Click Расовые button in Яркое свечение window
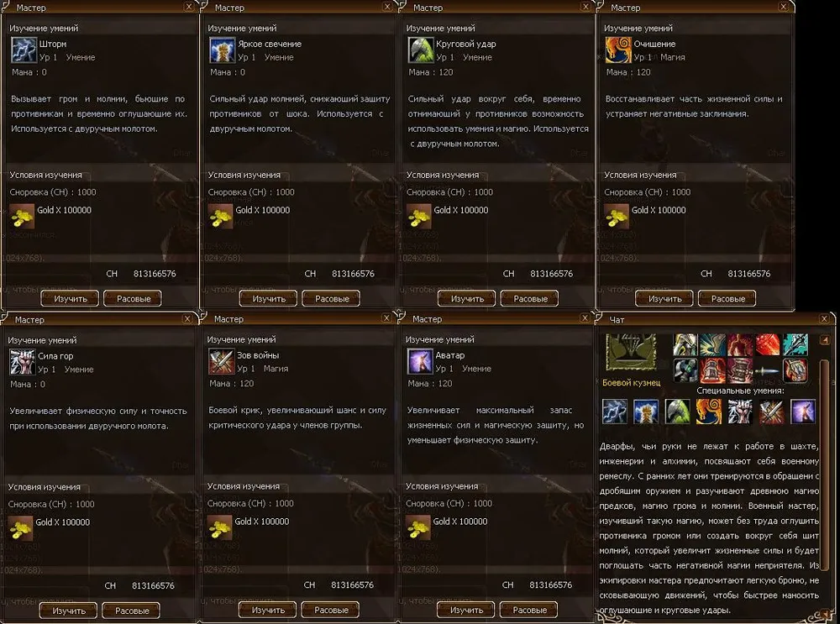This screenshot has width=840, height=624. tap(332, 298)
